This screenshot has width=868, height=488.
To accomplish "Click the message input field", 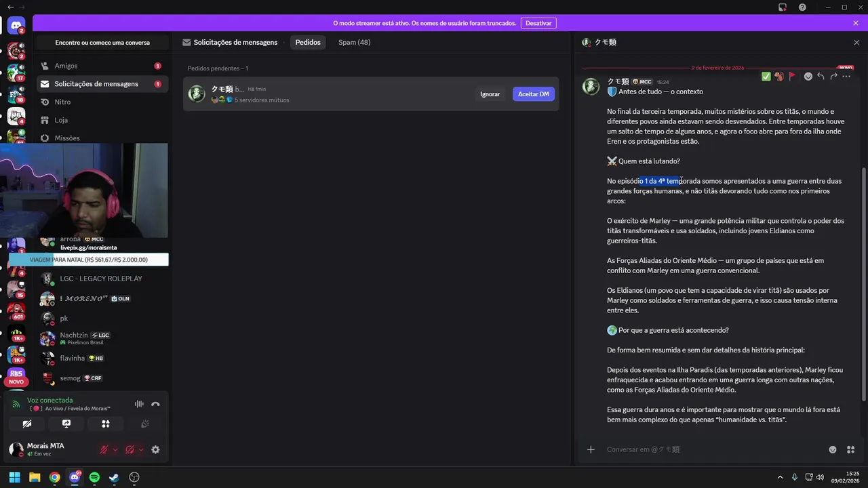I will [x=712, y=449].
